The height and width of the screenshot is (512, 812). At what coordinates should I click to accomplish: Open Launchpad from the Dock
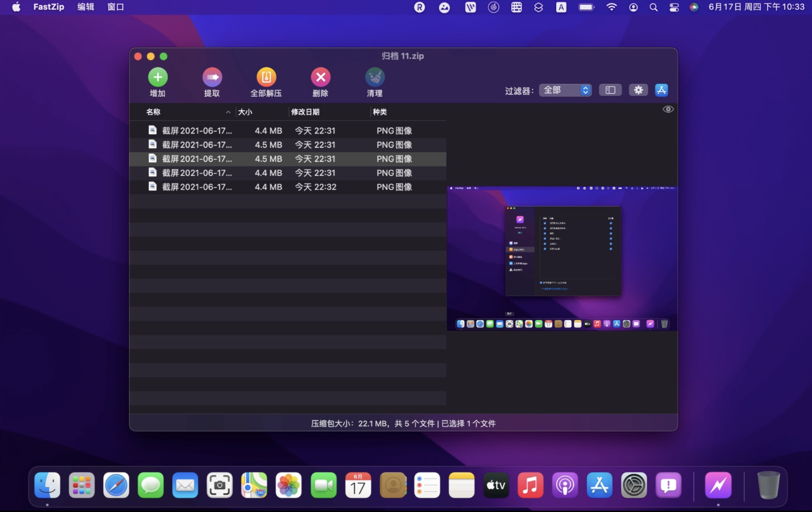82,485
